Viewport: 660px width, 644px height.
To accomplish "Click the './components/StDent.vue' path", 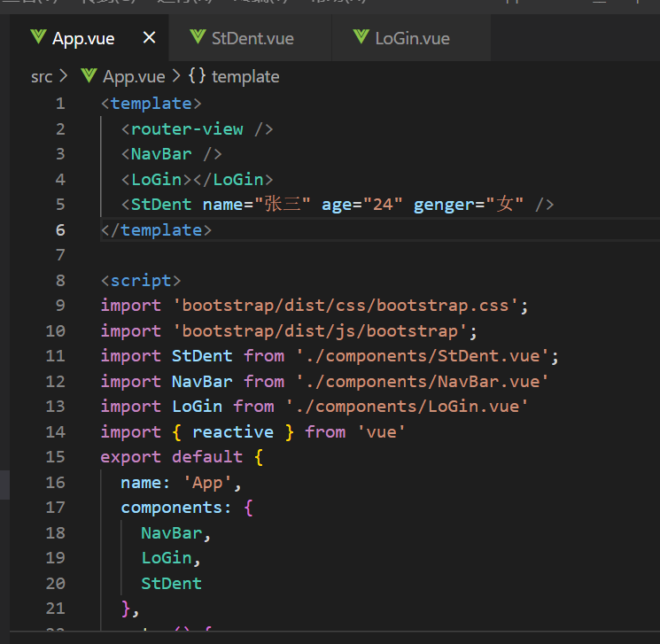I will (x=423, y=356).
